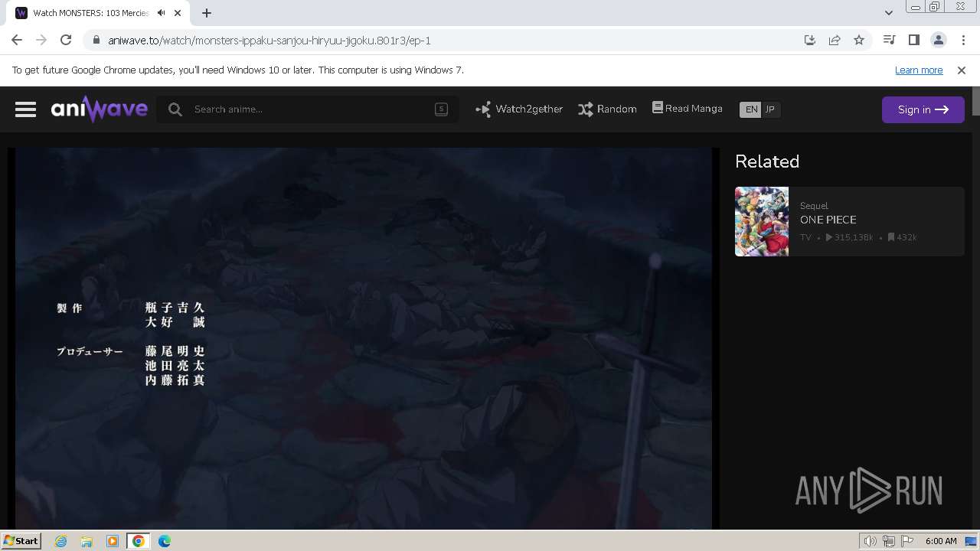Image resolution: width=980 pixels, height=551 pixels.
Task: Launch Internet Explorer from taskbar
Action: [60, 541]
